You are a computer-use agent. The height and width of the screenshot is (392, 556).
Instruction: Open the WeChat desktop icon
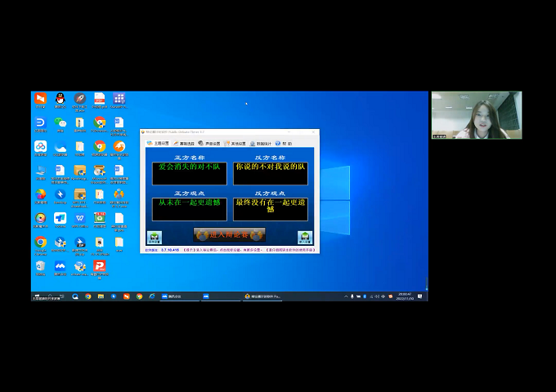click(60, 122)
